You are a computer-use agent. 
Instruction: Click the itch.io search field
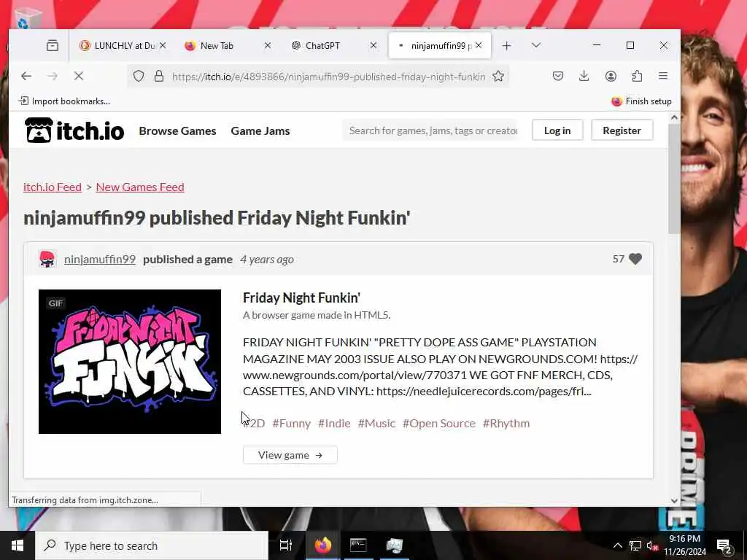point(430,130)
